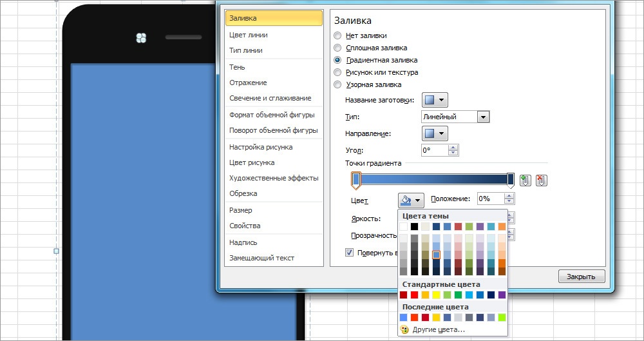The width and height of the screenshot is (644, 341).
Task: Select the left gradient stop marker
Action: tap(356, 180)
